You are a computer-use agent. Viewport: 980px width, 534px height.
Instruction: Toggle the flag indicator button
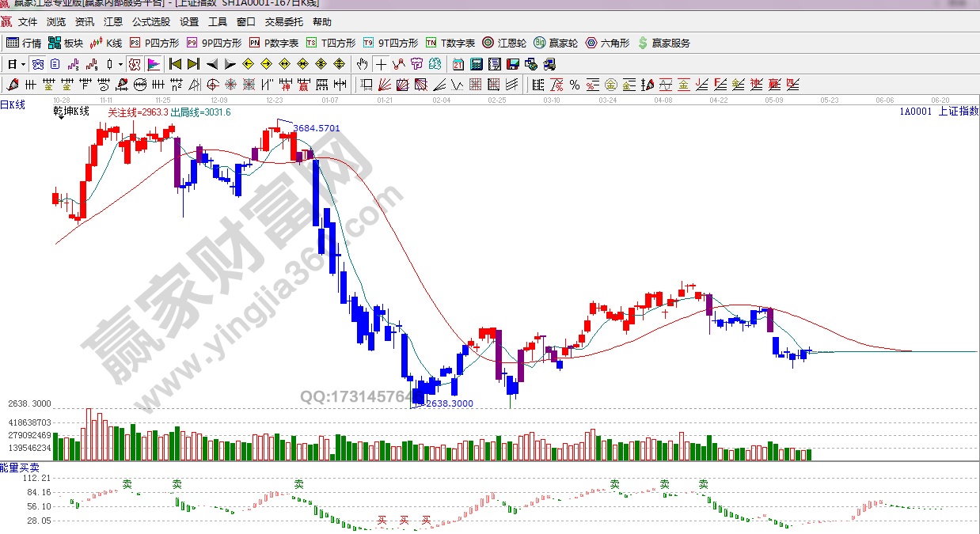[153, 64]
